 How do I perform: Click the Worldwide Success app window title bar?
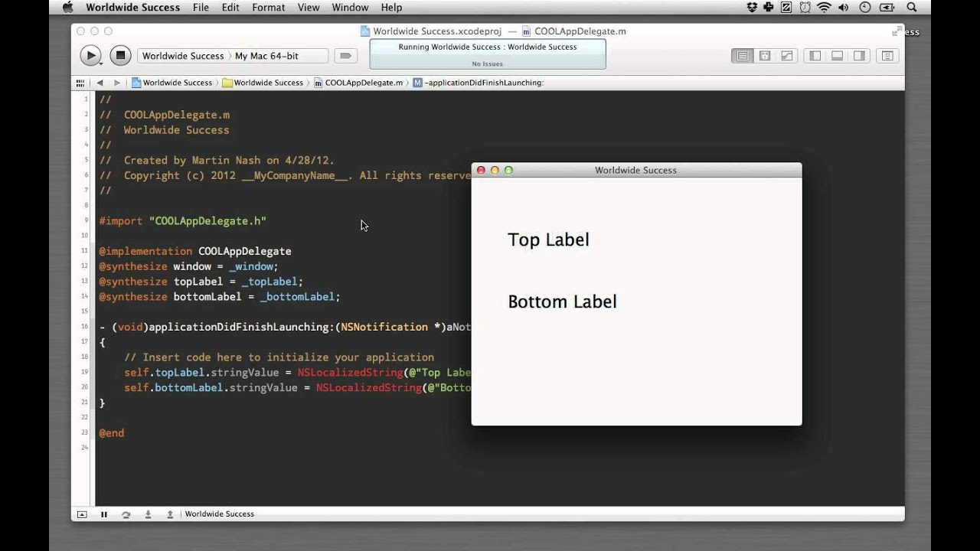tap(636, 170)
